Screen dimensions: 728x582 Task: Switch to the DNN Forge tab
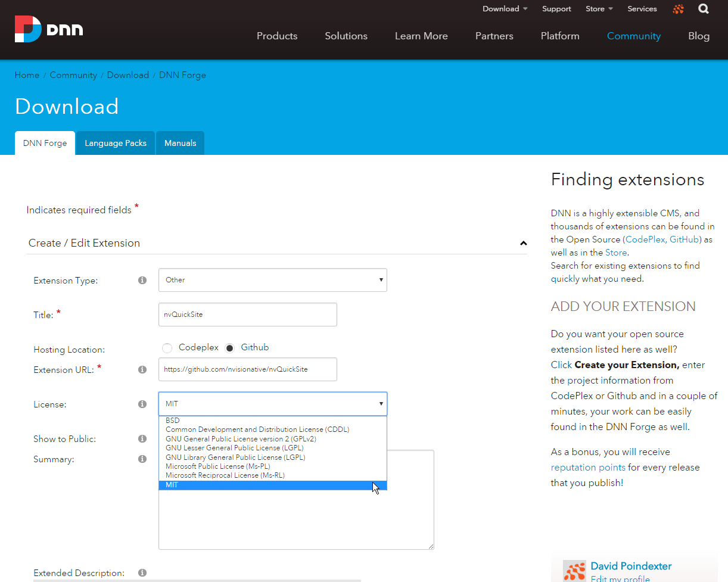[x=45, y=143]
